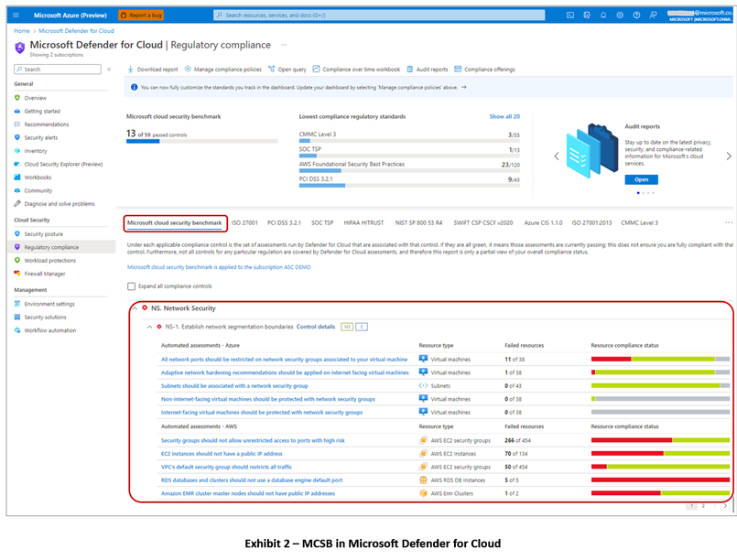
Task: Open Environment settings in sidebar
Action: point(49,304)
